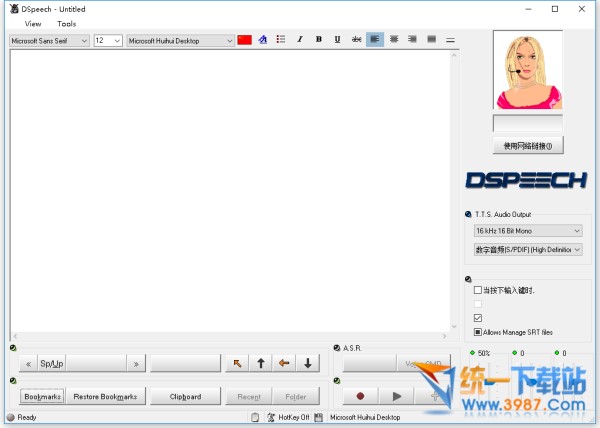Click the Microsoft Huihui Desktop status bar text

click(x=365, y=417)
